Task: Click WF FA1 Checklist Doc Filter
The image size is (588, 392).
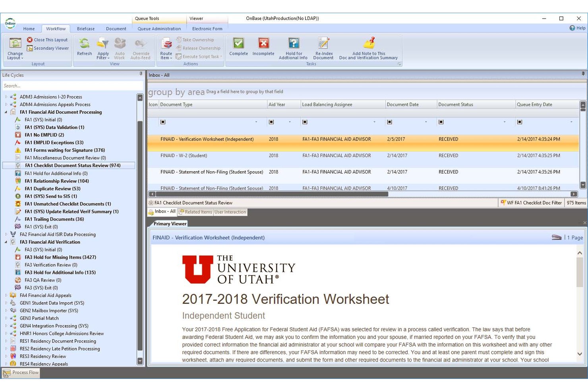Action: pyautogui.click(x=531, y=203)
